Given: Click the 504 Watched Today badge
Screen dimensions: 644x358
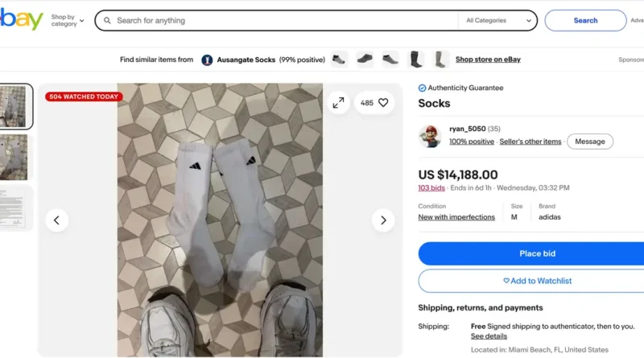Looking at the screenshot, I should point(84,97).
